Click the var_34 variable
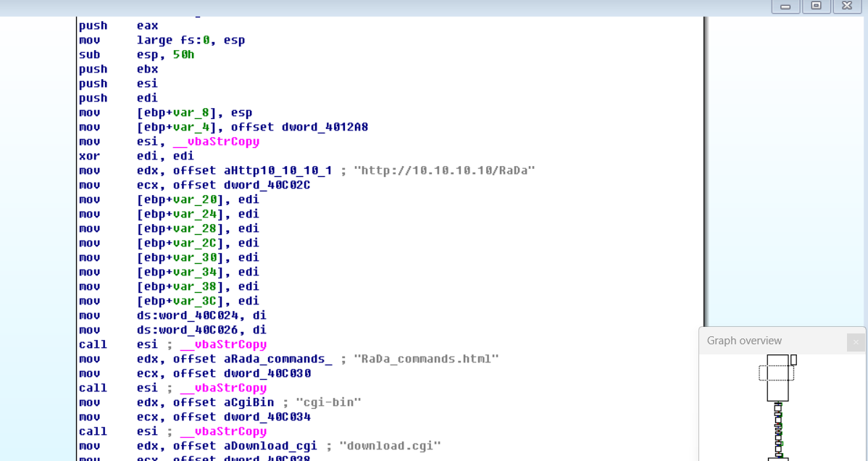Viewport: 868px width, 461px height. 194,272
